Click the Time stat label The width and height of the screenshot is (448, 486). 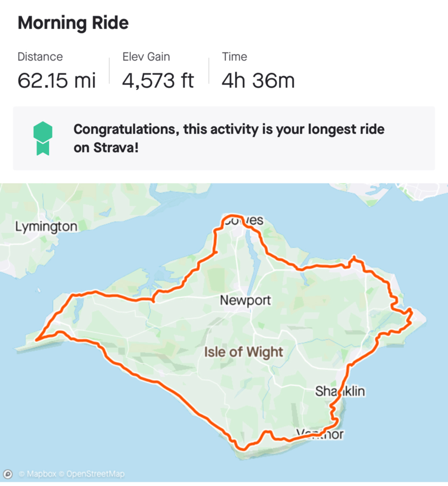pyautogui.click(x=235, y=57)
